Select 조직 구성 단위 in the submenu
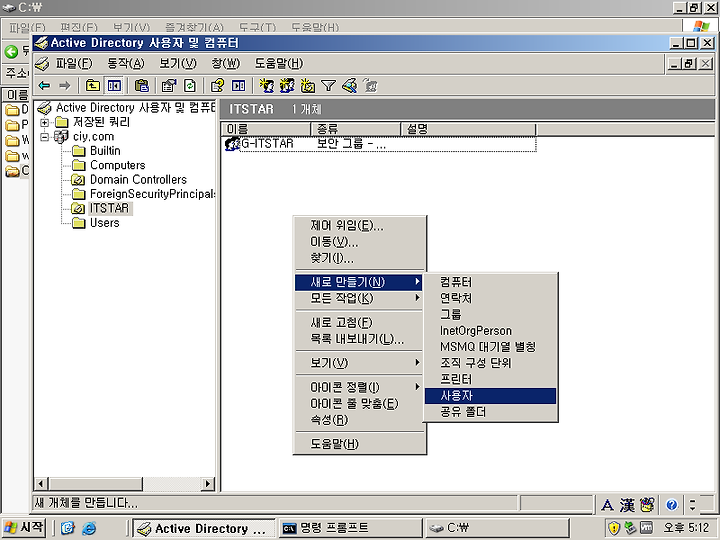720x540 pixels. pyautogui.click(x=490, y=363)
